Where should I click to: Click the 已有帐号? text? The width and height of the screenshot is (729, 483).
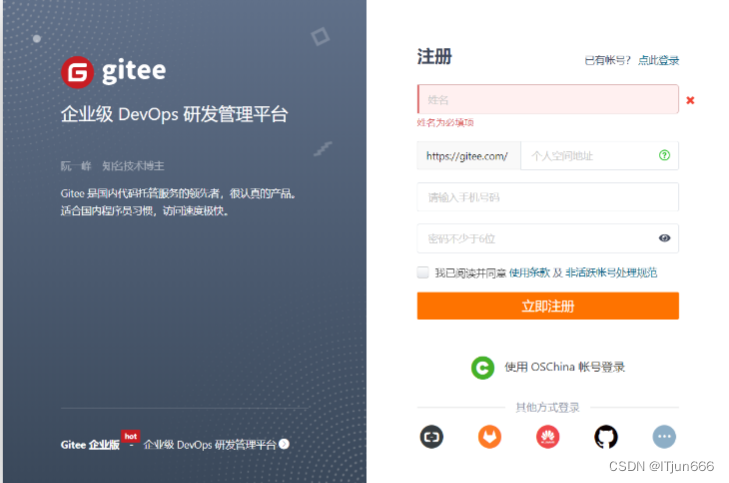(x=607, y=60)
